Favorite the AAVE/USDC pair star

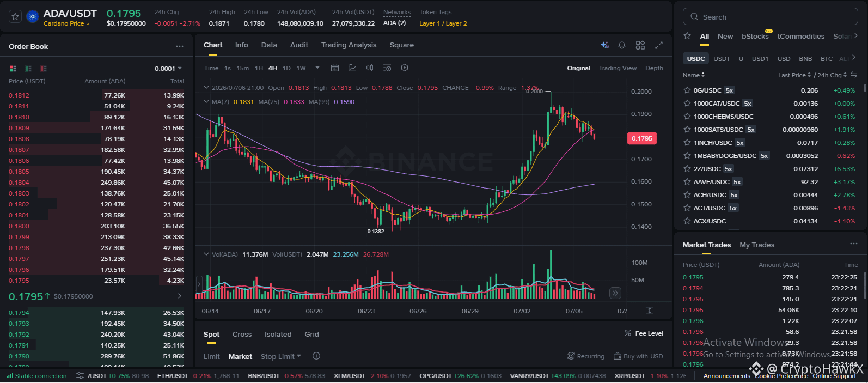[x=687, y=182]
